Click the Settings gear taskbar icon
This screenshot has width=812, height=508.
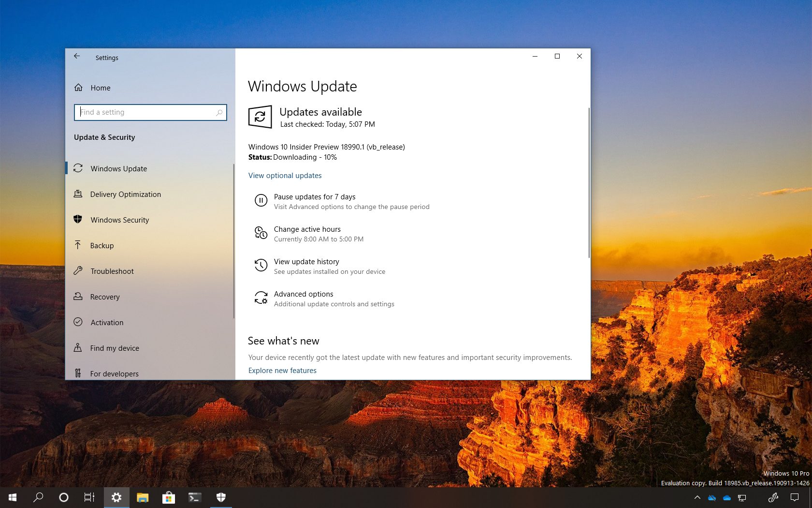click(x=116, y=497)
